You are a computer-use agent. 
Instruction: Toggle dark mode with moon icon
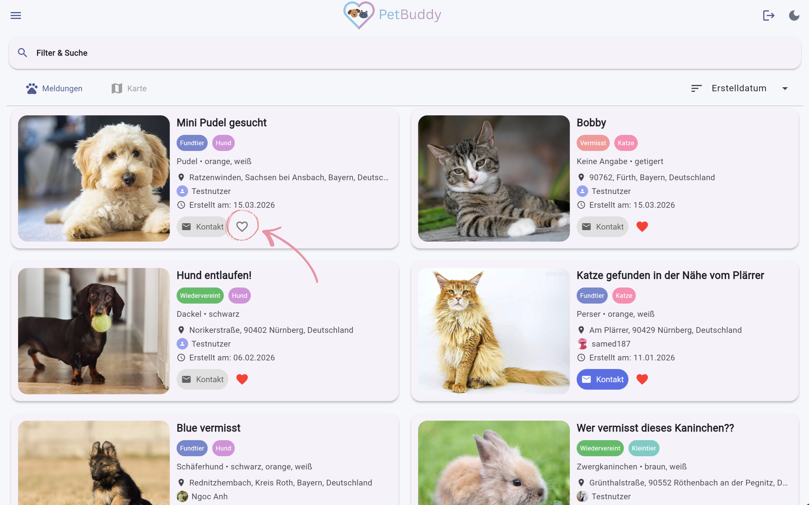[x=794, y=15]
